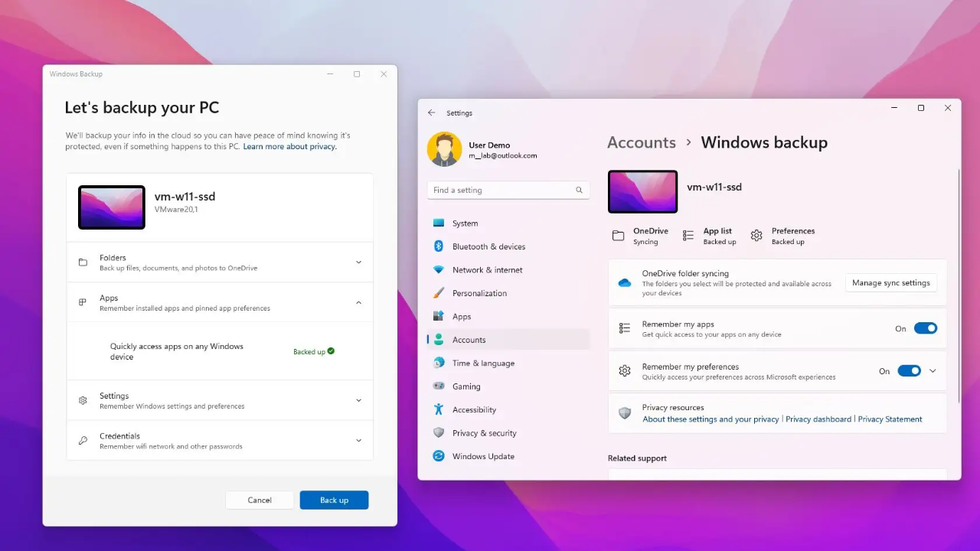Viewport: 980px width, 551px height.
Task: Click the Find a setting search box
Action: click(508, 190)
